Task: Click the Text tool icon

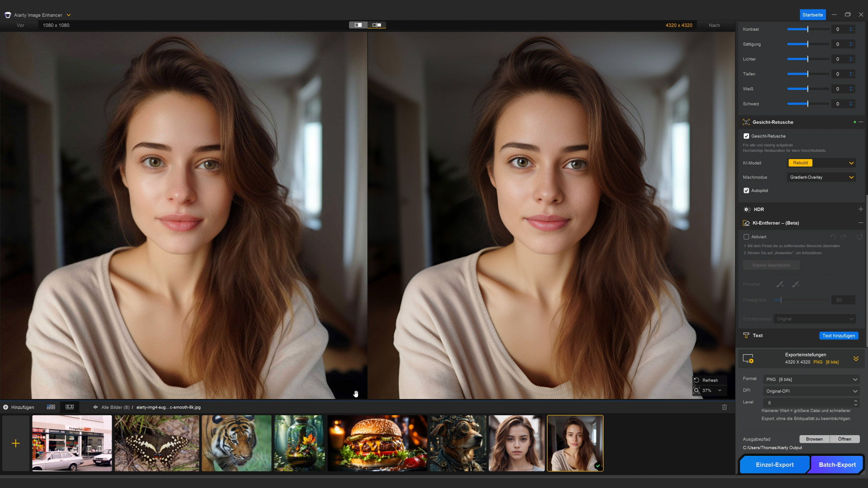Action: 746,335
